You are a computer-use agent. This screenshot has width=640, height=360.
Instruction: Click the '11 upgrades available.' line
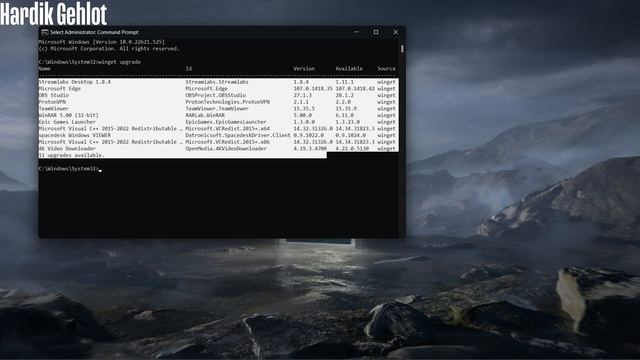[x=71, y=155]
